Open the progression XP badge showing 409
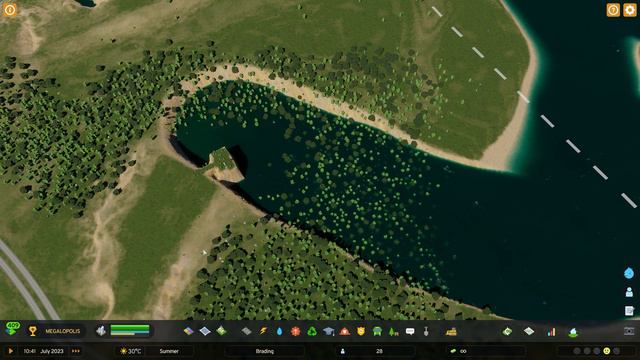Screen dimensions: 640x360 13,328
